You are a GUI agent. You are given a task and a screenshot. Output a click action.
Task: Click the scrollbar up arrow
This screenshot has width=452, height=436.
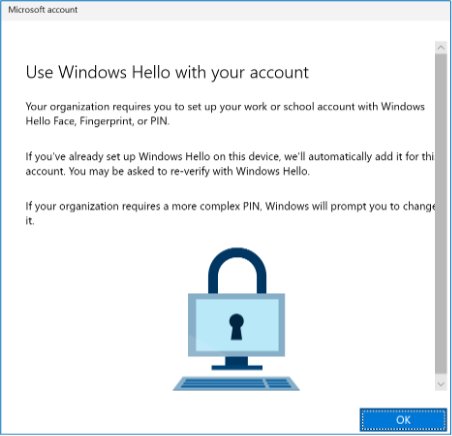(x=441, y=47)
